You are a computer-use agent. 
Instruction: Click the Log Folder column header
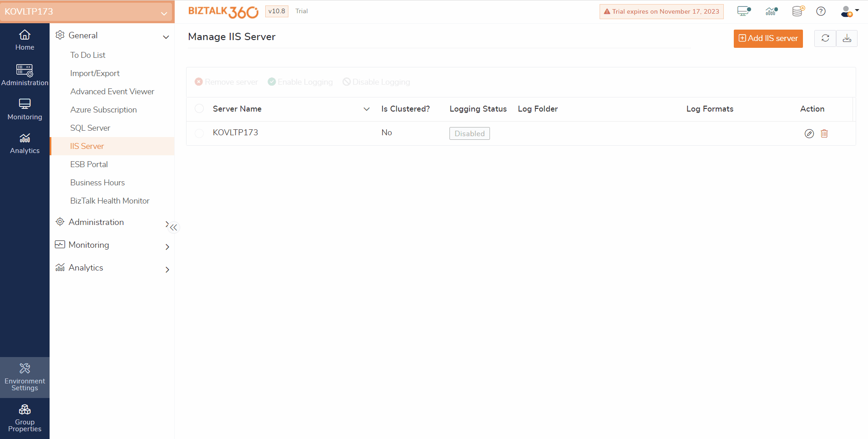click(538, 109)
